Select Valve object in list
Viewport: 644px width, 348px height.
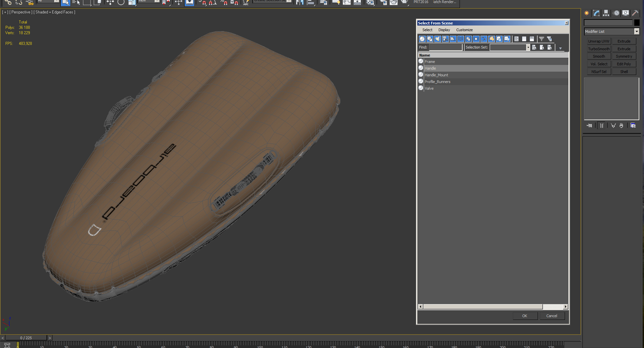(x=493, y=88)
